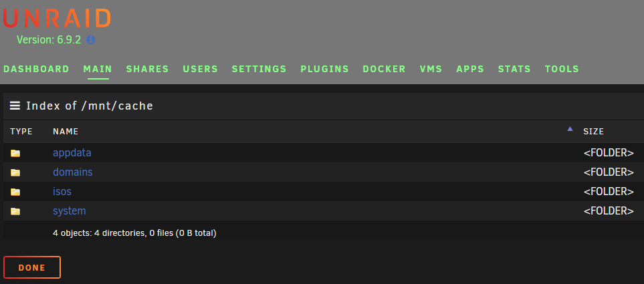
Task: Click the Unraid logo
Action: [x=57, y=19]
